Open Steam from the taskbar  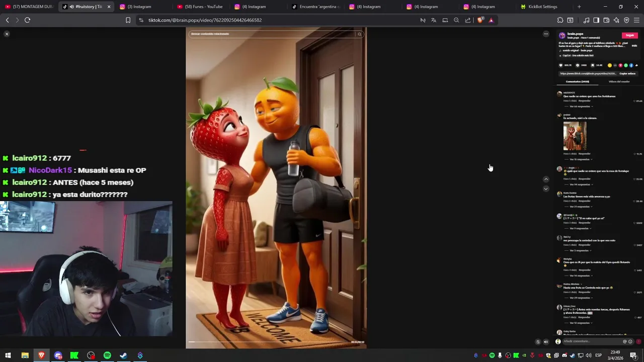123,355
